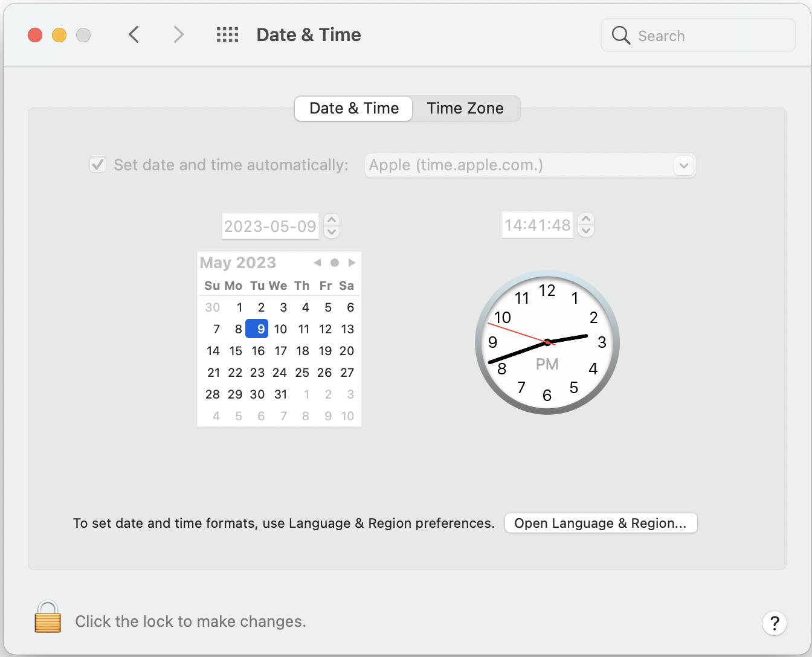The image size is (812, 657).
Task: Open Language & Region preferences
Action: [601, 524]
